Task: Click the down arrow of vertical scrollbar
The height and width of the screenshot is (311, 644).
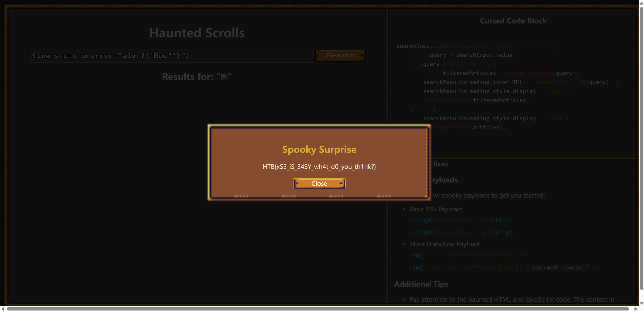Action: [x=641, y=303]
